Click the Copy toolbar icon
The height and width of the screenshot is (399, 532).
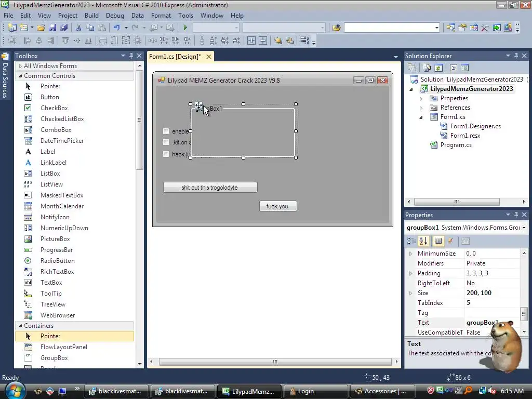pos(90,28)
